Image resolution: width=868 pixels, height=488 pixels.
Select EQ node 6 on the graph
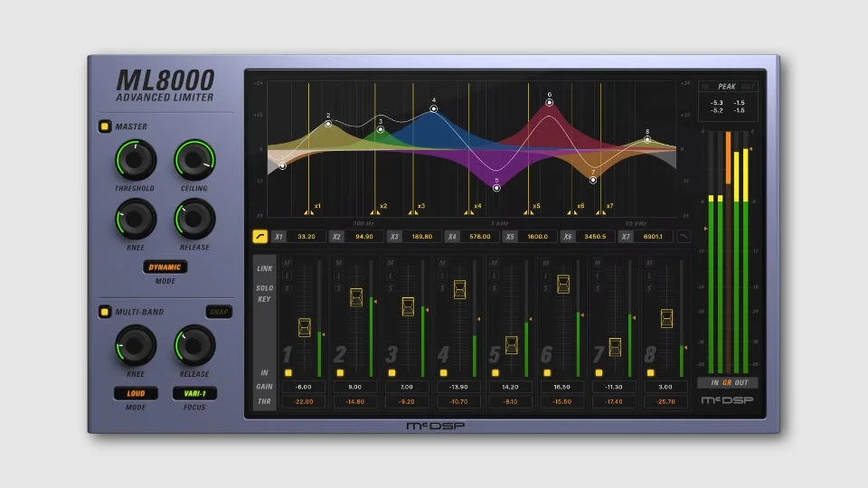pos(550,102)
